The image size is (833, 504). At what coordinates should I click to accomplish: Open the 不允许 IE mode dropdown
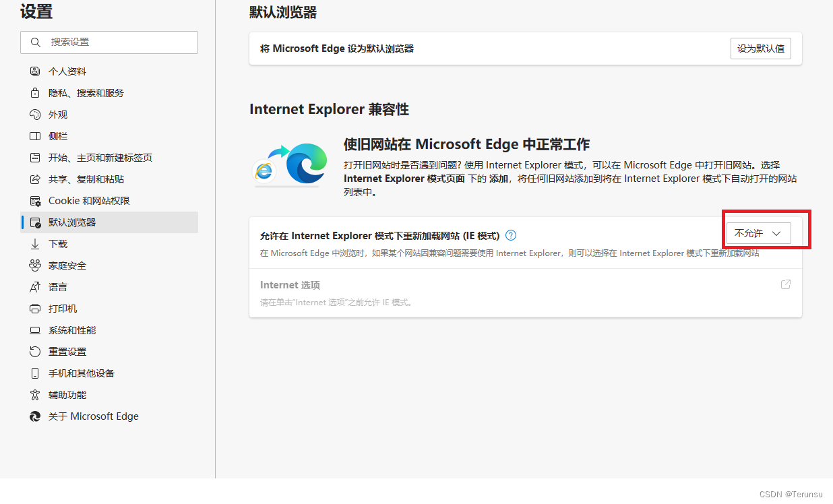(758, 233)
